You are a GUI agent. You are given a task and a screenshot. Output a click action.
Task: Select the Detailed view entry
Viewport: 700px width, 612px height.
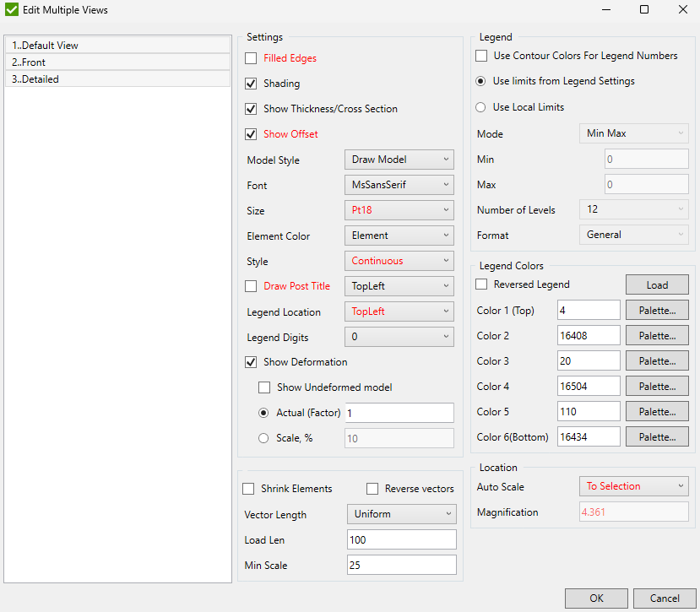(118, 79)
